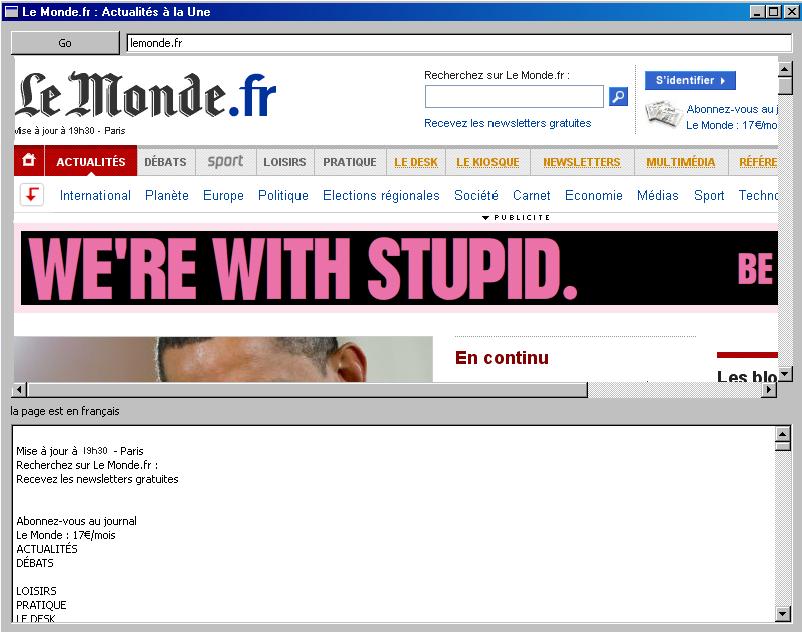
Task: Open the Sport link in sub-navigation
Action: click(x=709, y=195)
